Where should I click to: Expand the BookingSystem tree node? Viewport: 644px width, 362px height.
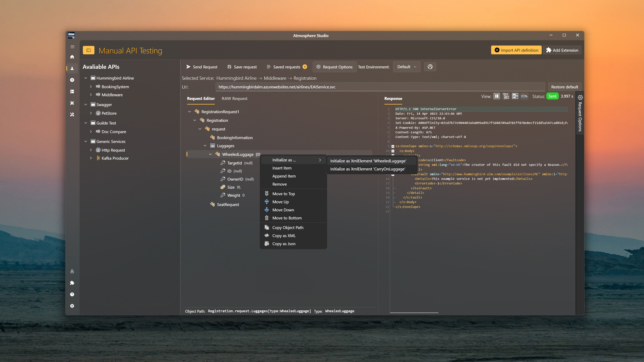pos(91,87)
